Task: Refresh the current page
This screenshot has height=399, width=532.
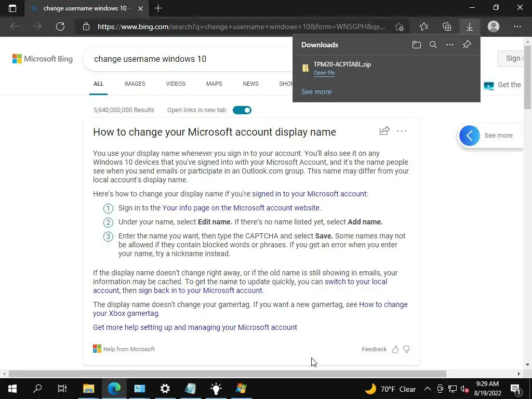Action: point(60,26)
